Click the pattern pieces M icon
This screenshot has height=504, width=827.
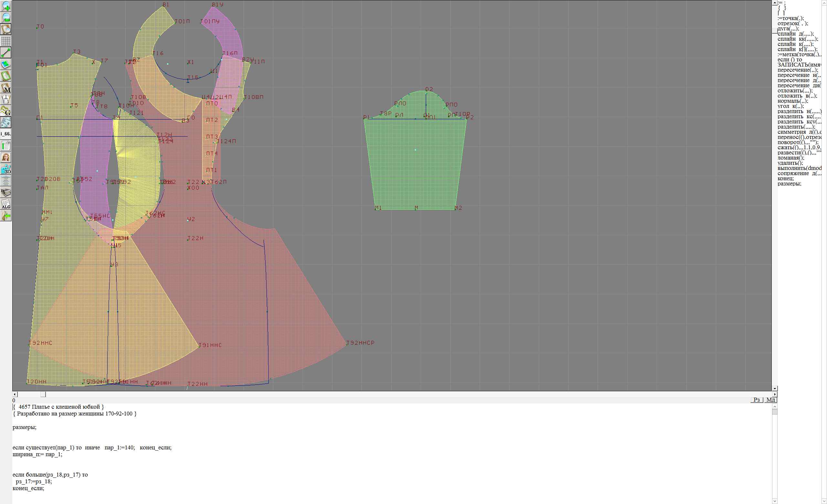(6, 88)
